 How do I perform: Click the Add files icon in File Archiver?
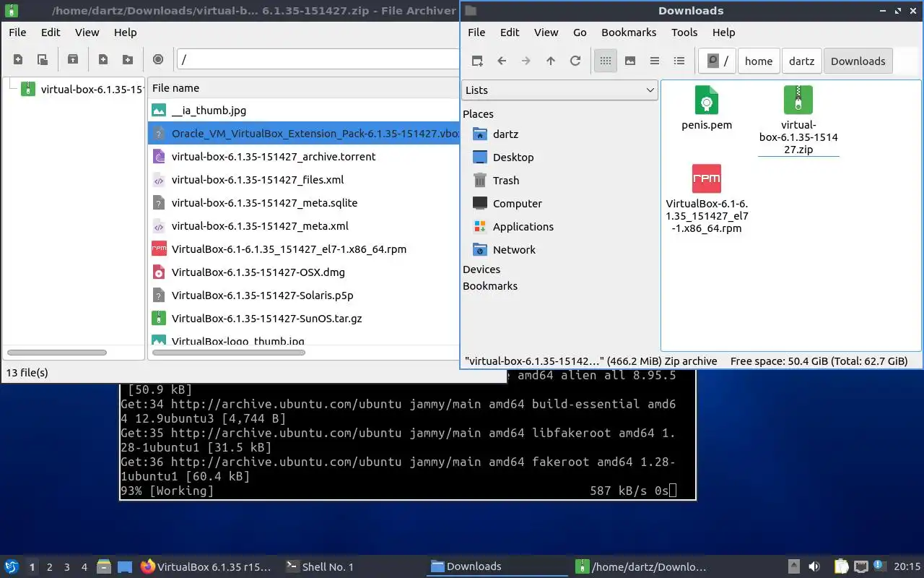(103, 60)
